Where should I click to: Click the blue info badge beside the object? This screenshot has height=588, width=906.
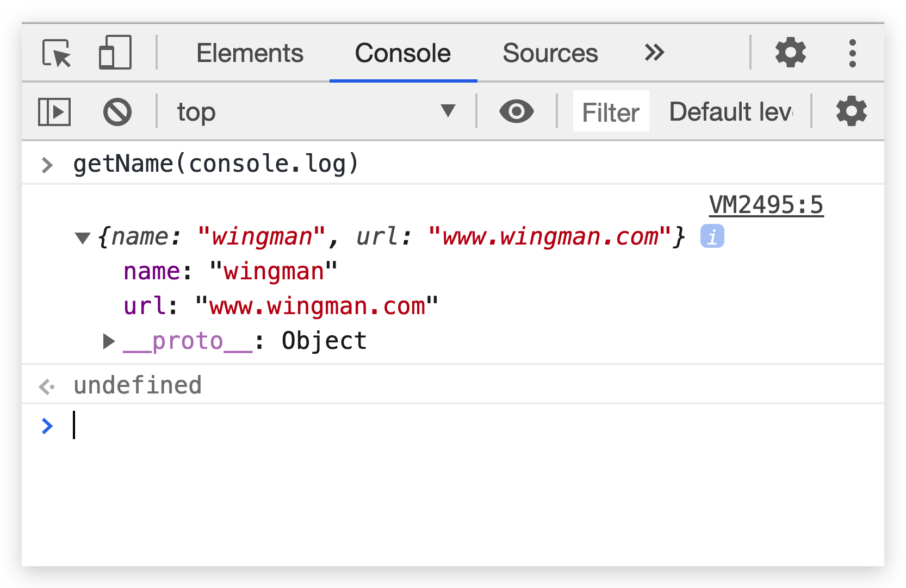pos(712,236)
